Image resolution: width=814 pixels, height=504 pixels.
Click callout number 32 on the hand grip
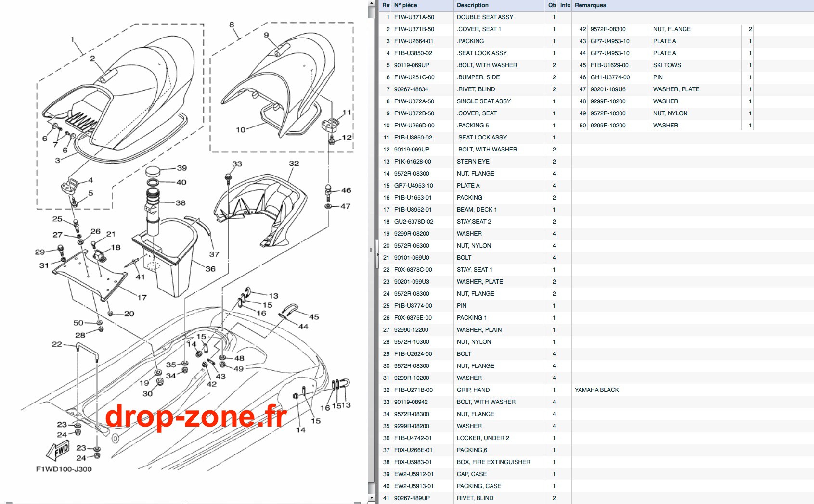click(x=294, y=164)
